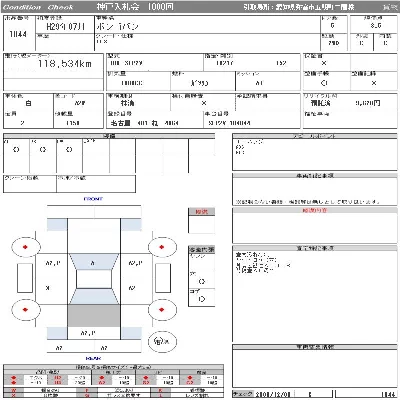The image size is (400, 400).
Task: Click the A marking on the windshield
Action: click(x=92, y=263)
